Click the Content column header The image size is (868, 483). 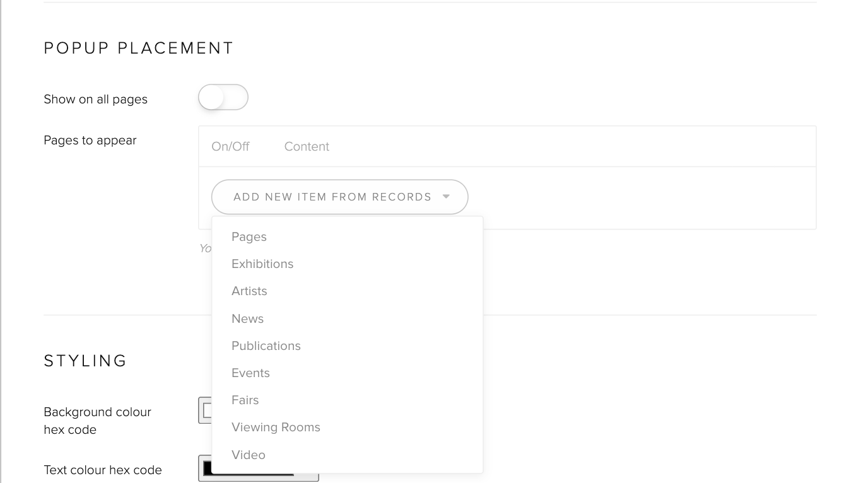tap(307, 147)
